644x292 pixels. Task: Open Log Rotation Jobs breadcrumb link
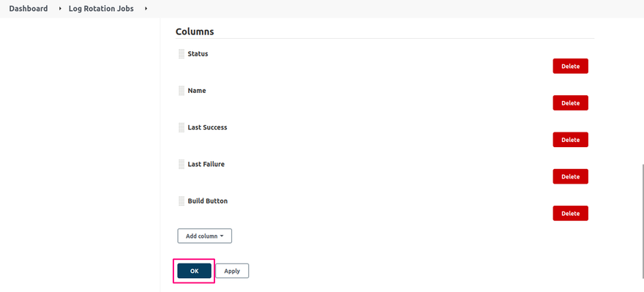click(101, 9)
